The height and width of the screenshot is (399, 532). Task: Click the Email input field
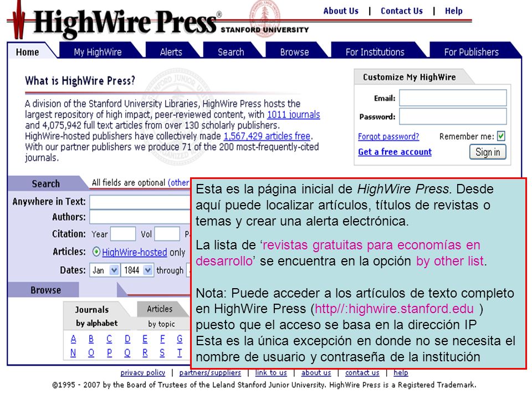click(453, 98)
